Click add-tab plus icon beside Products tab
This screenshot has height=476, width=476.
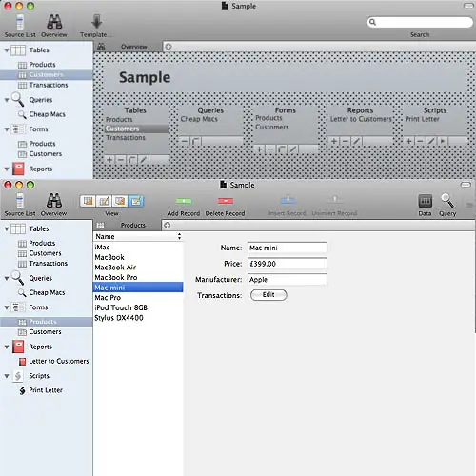[x=168, y=225]
